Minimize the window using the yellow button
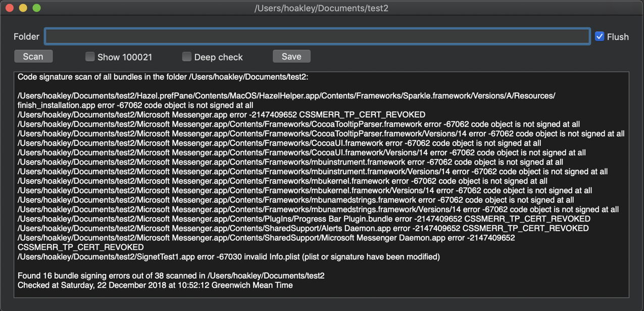Viewport: 644px width, 311px height. click(23, 8)
